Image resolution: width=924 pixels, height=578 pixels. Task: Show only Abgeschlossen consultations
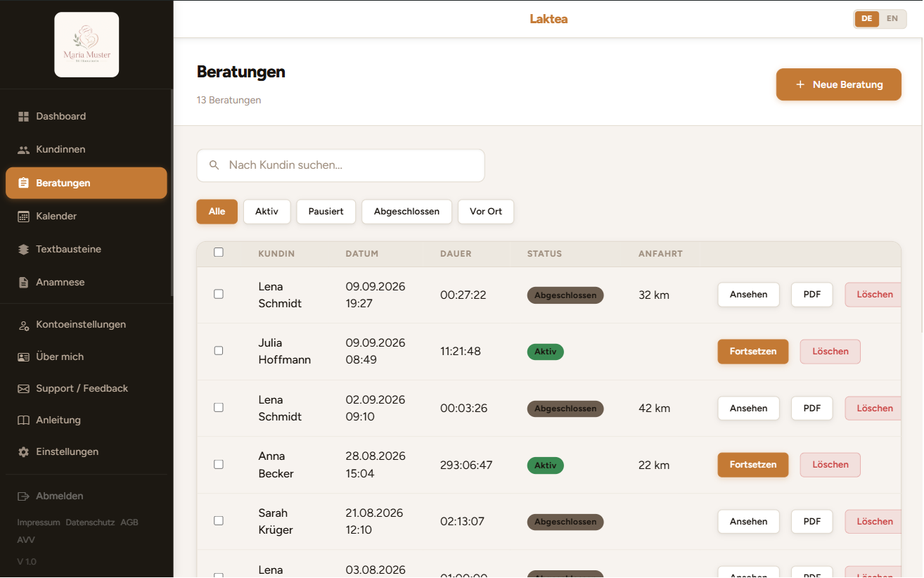pyautogui.click(x=406, y=212)
